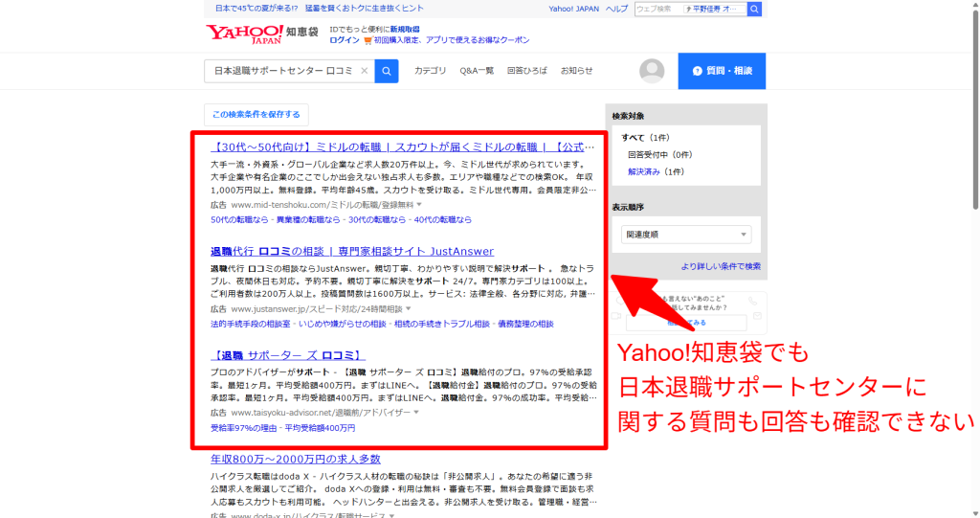The image size is (980, 518).
Task: Click この検索条件を保存する button
Action: coord(256,115)
